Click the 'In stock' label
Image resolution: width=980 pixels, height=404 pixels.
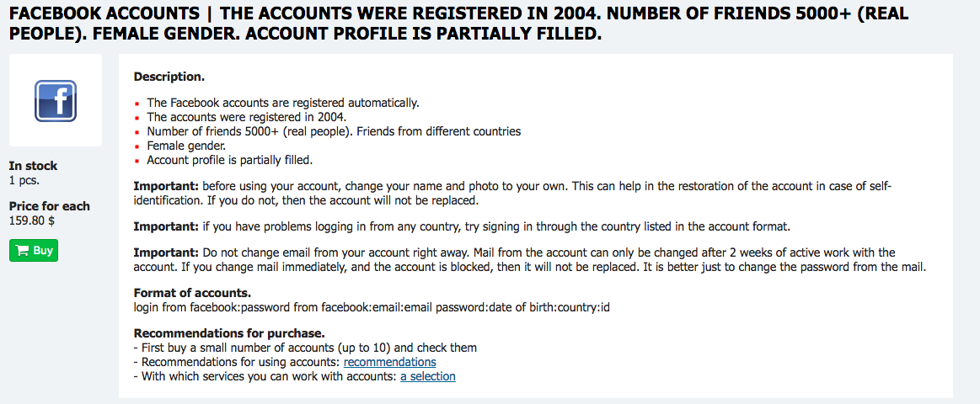click(x=33, y=166)
